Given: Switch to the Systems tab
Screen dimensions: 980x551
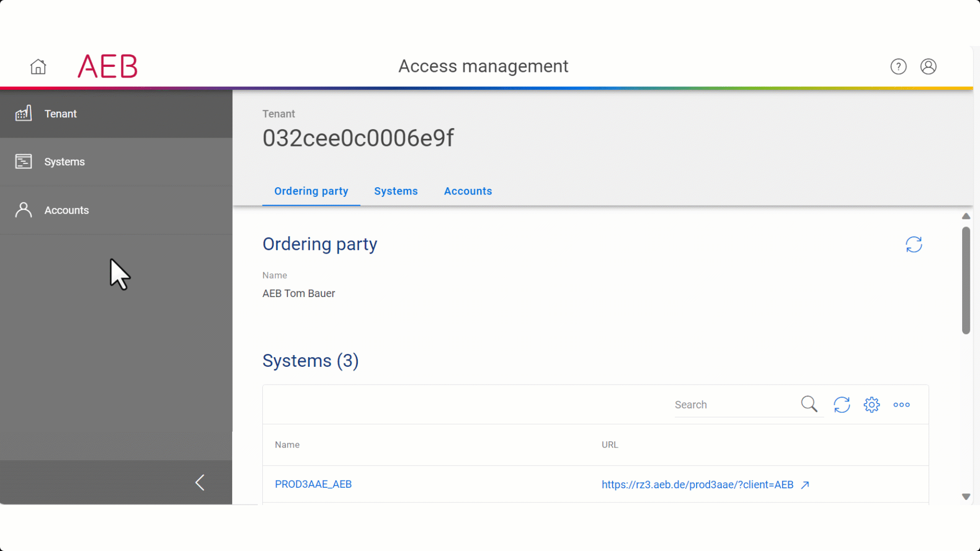Looking at the screenshot, I should pyautogui.click(x=396, y=191).
